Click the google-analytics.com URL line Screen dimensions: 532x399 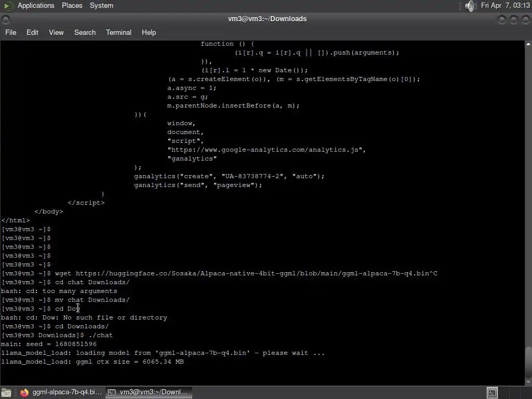[x=267, y=150]
